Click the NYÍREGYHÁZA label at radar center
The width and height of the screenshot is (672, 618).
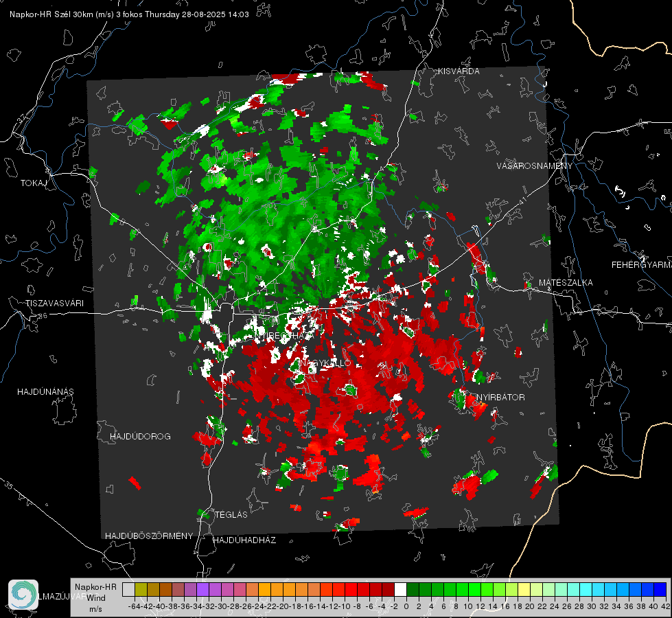pos(285,336)
